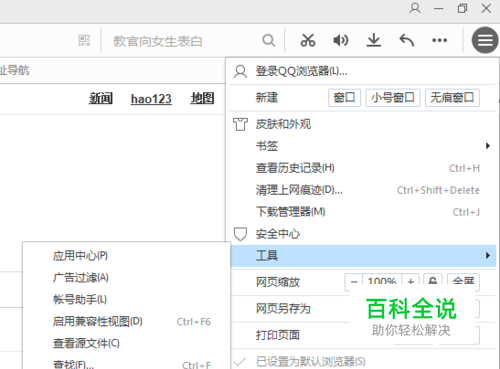Click the title bar user account icon

415,8
